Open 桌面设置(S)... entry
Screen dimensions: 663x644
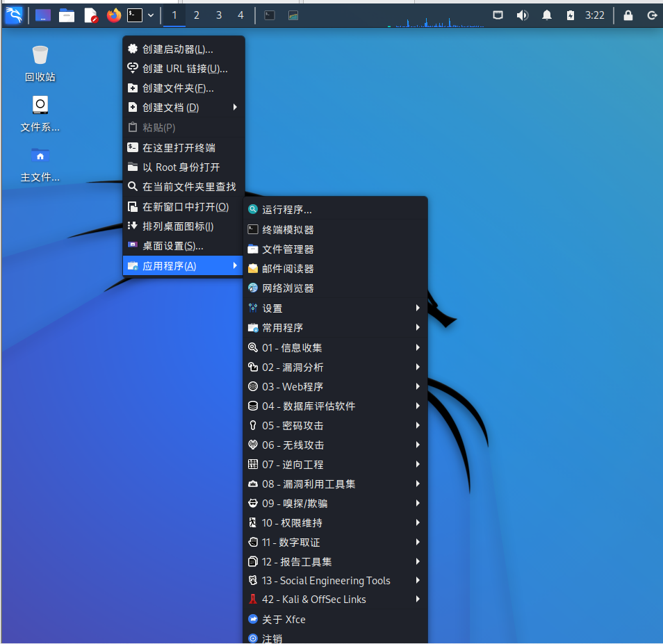[183, 245]
